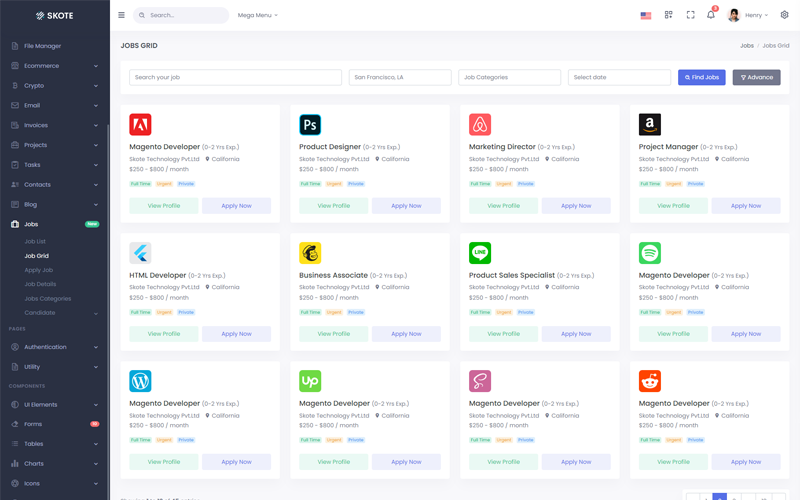
Task: Open the notifications bell icon
Action: coord(711,15)
